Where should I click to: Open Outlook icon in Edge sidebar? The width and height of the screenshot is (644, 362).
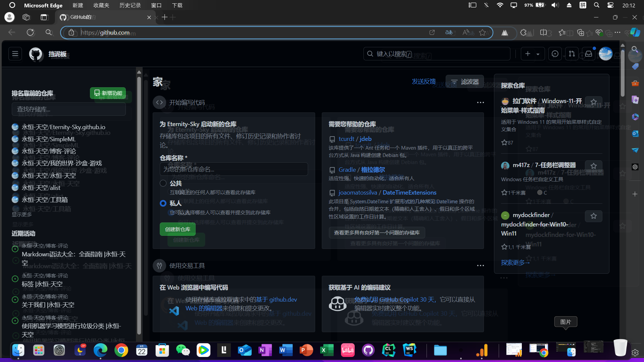coord(635,134)
